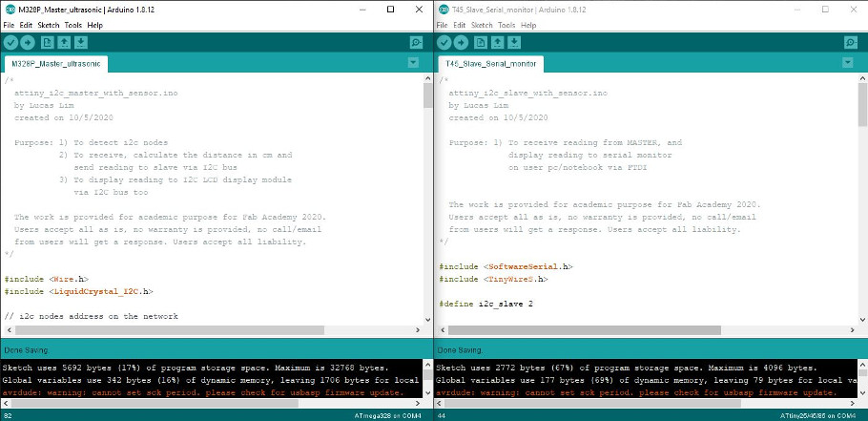
Task: Click right arrow of Master editor horizontal scrollbar
Action: coord(418,330)
